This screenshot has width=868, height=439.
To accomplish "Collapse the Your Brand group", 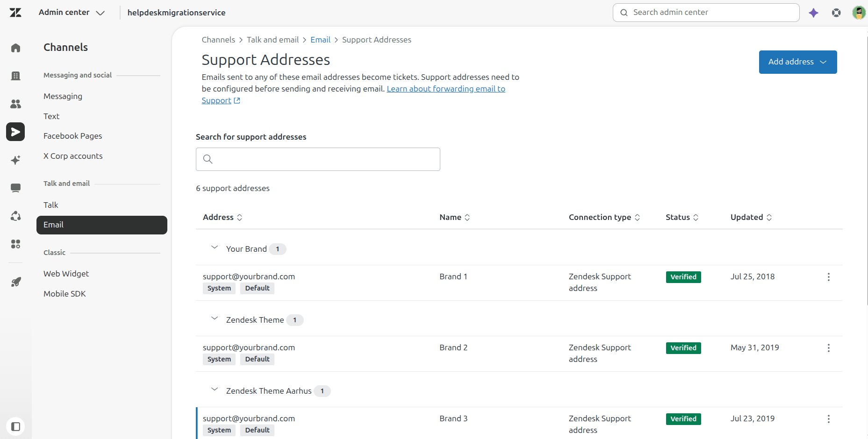I will 215,248.
